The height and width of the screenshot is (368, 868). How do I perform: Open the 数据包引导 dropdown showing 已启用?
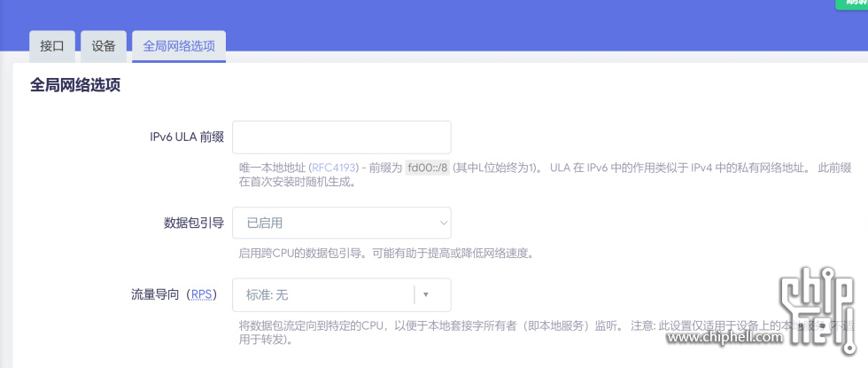342,223
